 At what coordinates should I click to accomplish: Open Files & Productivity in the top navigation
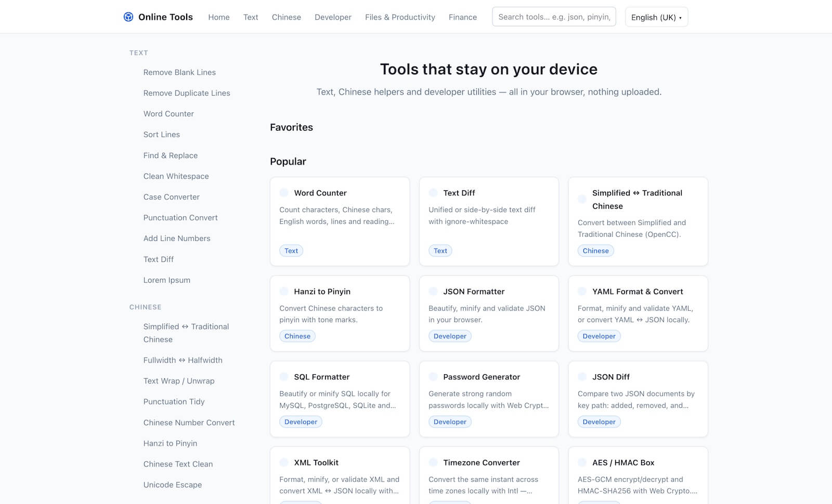[x=400, y=17]
